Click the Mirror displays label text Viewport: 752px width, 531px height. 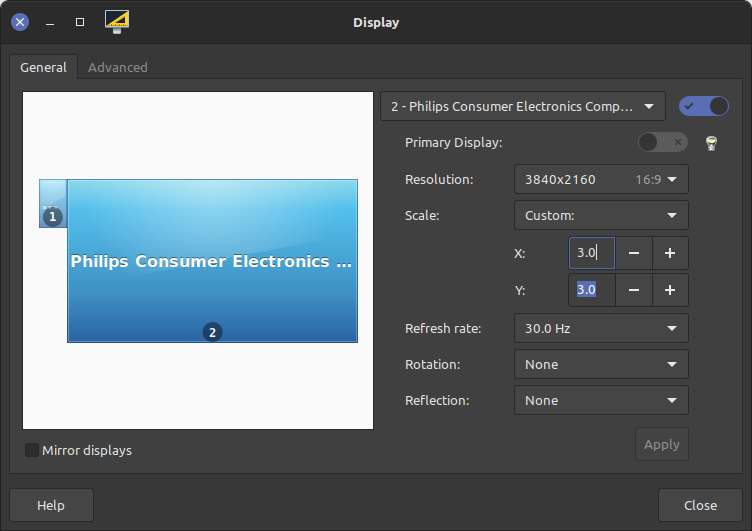click(87, 450)
